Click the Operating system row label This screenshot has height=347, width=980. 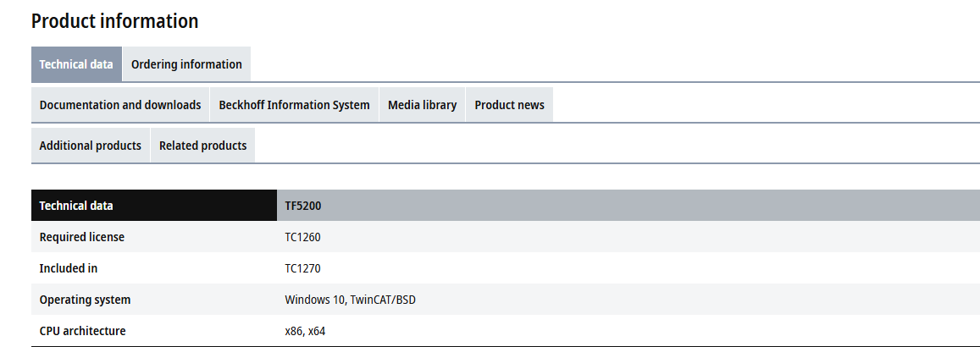click(85, 300)
